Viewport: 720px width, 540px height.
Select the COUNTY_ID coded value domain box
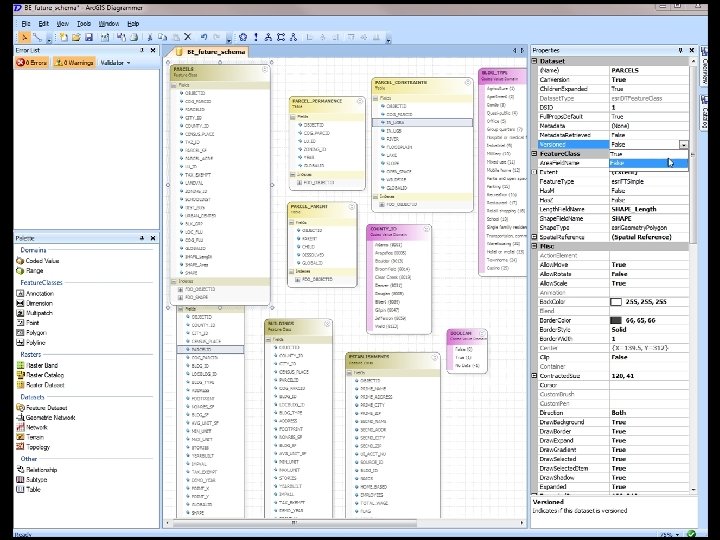pyautogui.click(x=399, y=279)
